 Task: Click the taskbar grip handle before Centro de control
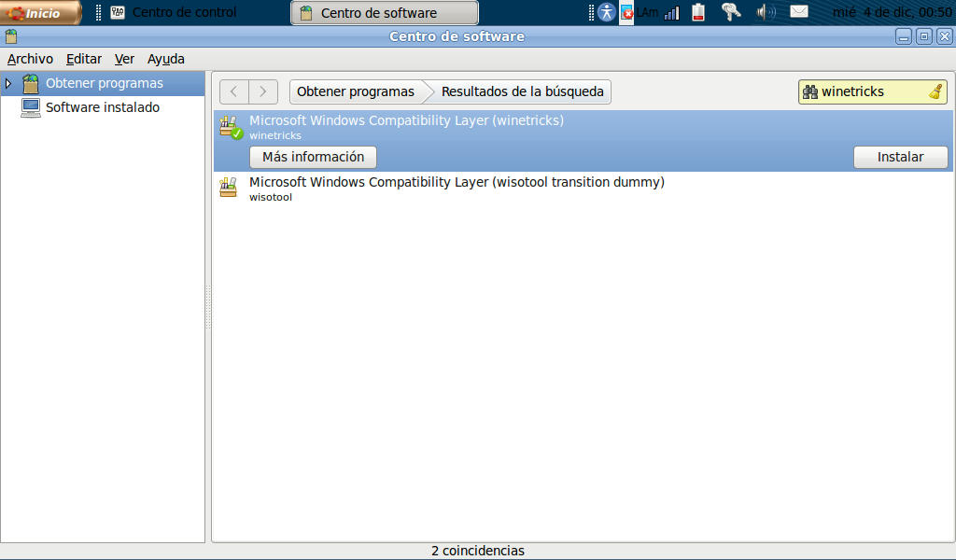(98, 13)
